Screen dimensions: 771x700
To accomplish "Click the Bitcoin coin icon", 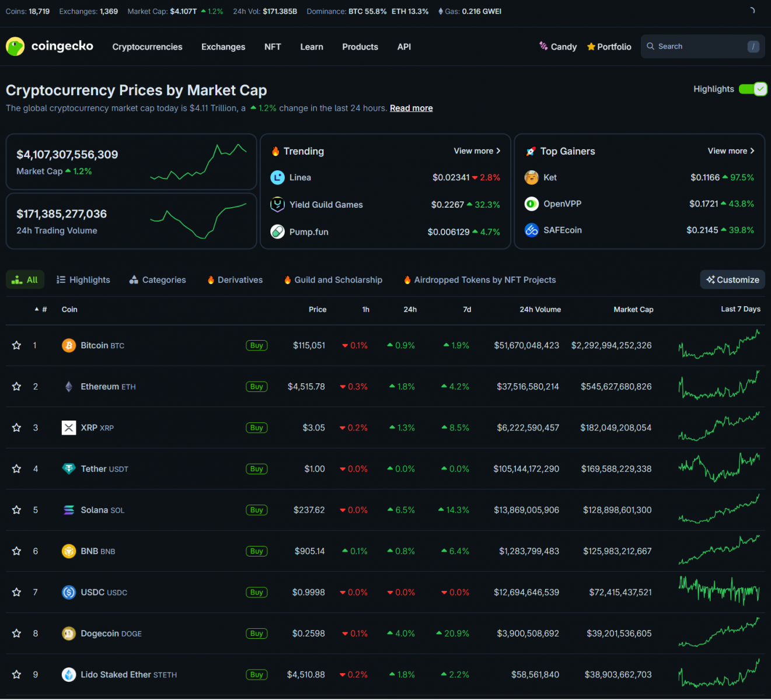I will [x=69, y=345].
